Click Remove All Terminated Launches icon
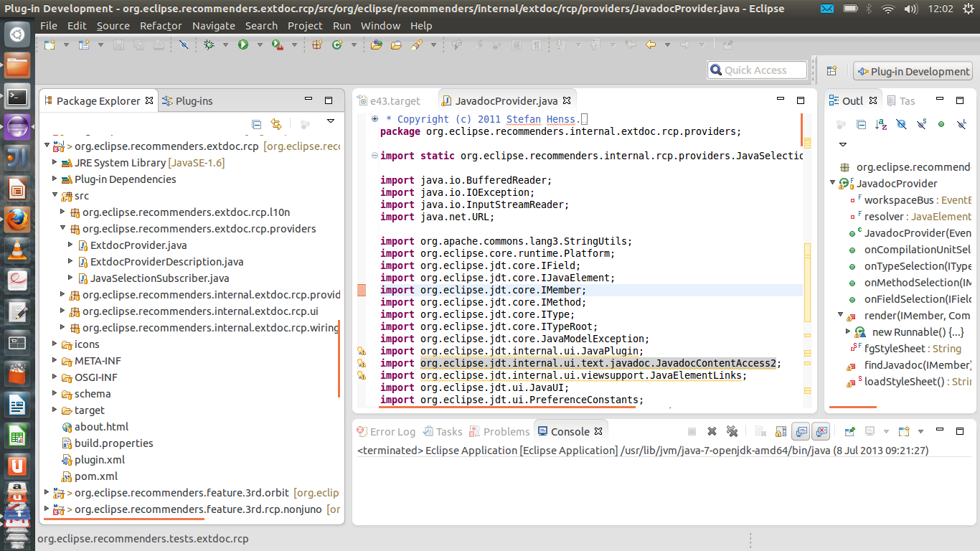The image size is (980, 551). 732,431
